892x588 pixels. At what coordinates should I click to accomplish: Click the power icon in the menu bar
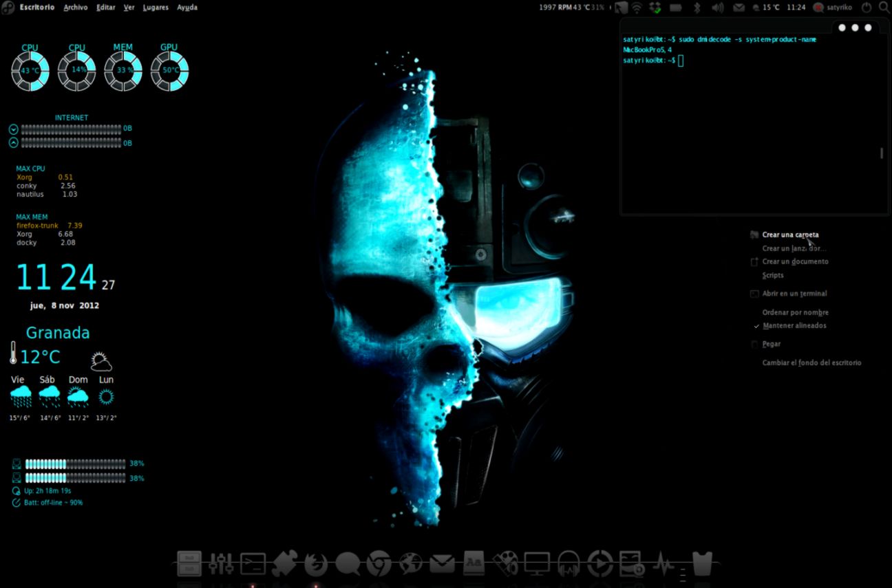click(866, 8)
